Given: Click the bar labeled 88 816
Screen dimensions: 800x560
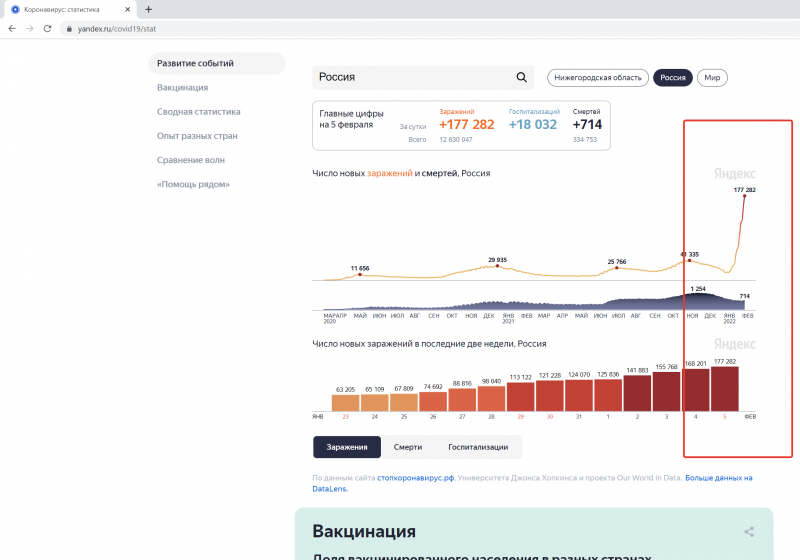Looking at the screenshot, I should [462, 399].
